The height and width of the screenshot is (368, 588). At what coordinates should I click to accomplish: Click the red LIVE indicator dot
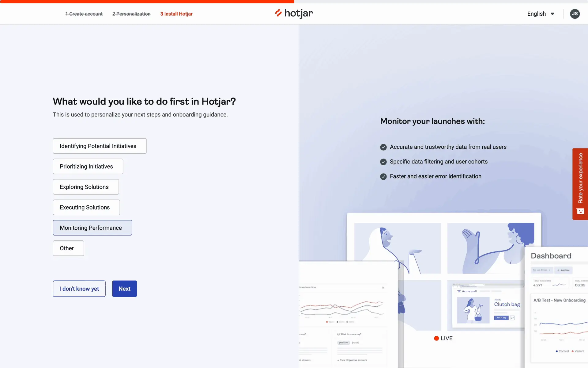click(436, 338)
